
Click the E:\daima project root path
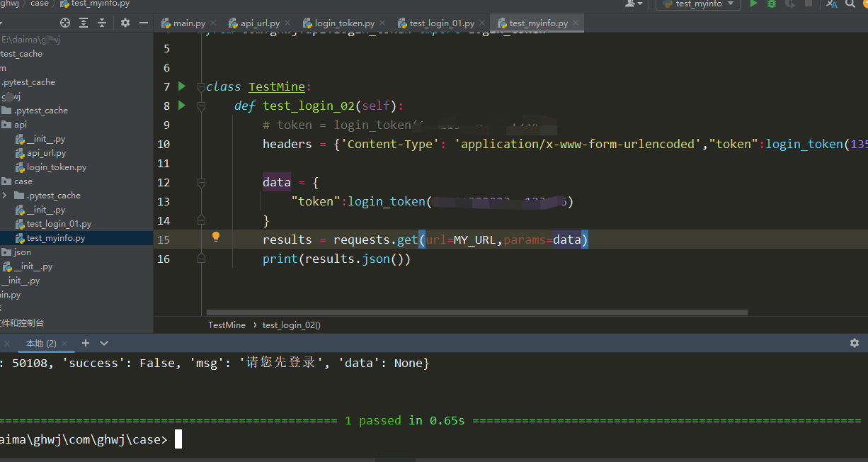[30, 40]
